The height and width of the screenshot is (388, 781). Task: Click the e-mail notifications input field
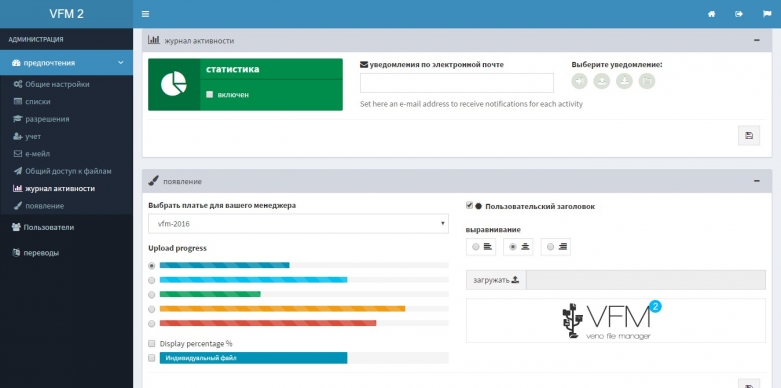click(457, 83)
